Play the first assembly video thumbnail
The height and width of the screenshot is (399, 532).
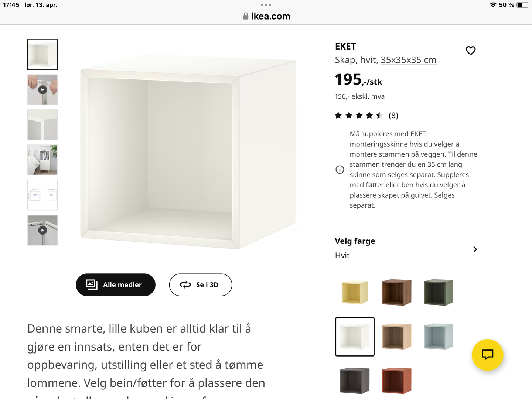[x=42, y=90]
